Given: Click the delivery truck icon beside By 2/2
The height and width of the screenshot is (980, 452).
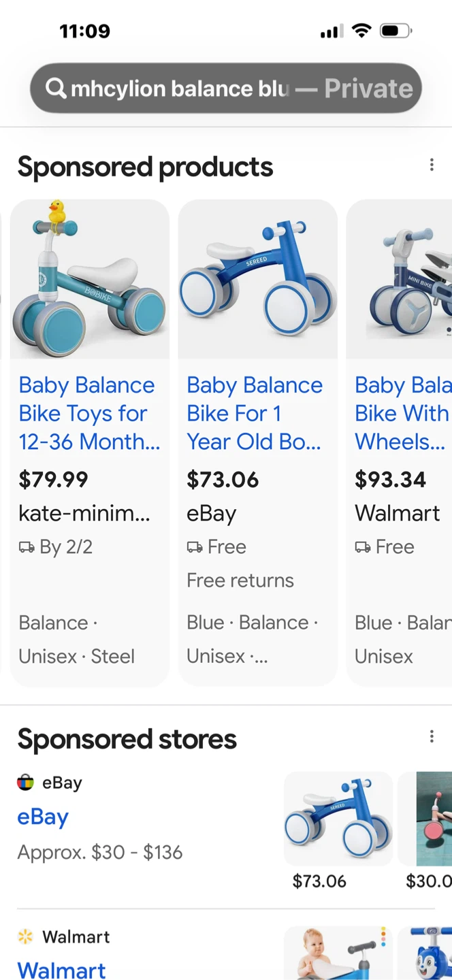Looking at the screenshot, I should [x=27, y=547].
